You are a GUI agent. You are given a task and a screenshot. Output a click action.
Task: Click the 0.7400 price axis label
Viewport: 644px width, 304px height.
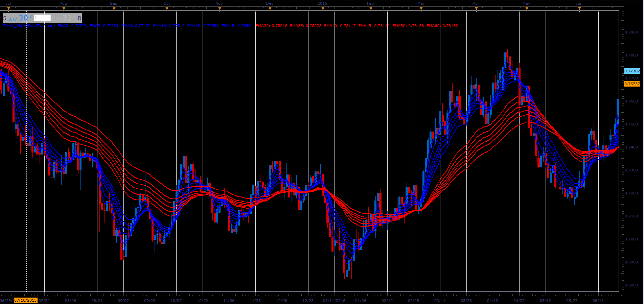pyautogui.click(x=631, y=147)
